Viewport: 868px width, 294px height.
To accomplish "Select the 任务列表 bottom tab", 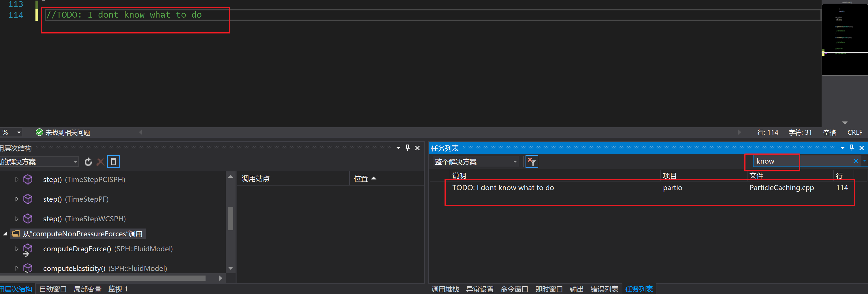I will (639, 289).
